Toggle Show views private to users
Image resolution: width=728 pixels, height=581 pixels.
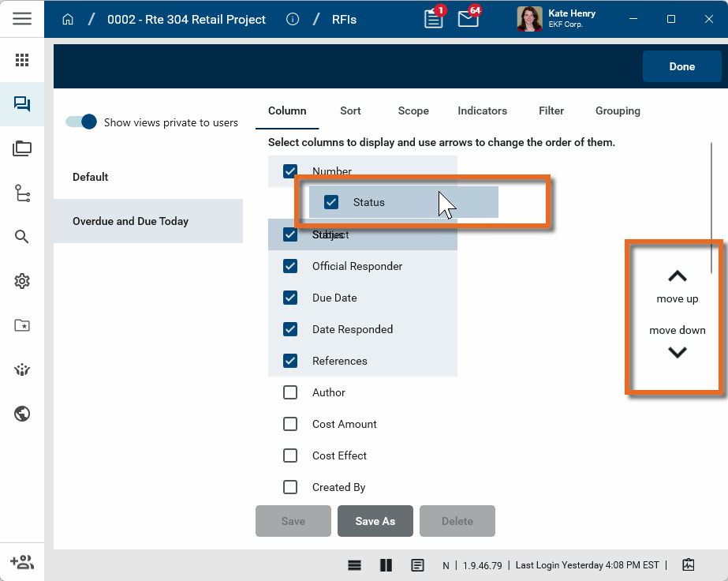click(81, 122)
